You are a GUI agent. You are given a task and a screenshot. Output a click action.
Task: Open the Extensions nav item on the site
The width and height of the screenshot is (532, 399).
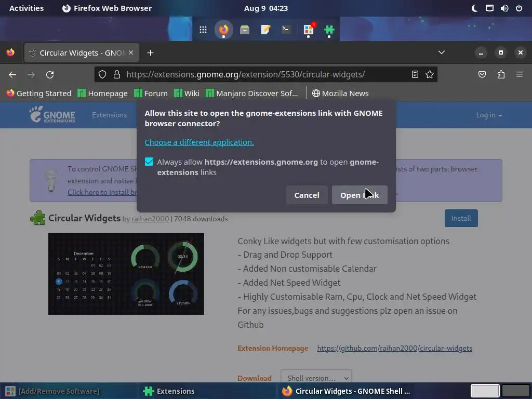click(109, 115)
